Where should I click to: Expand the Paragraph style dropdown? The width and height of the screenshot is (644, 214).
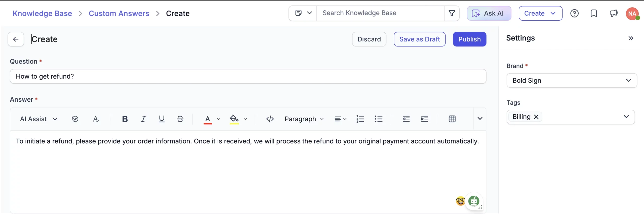(304, 119)
